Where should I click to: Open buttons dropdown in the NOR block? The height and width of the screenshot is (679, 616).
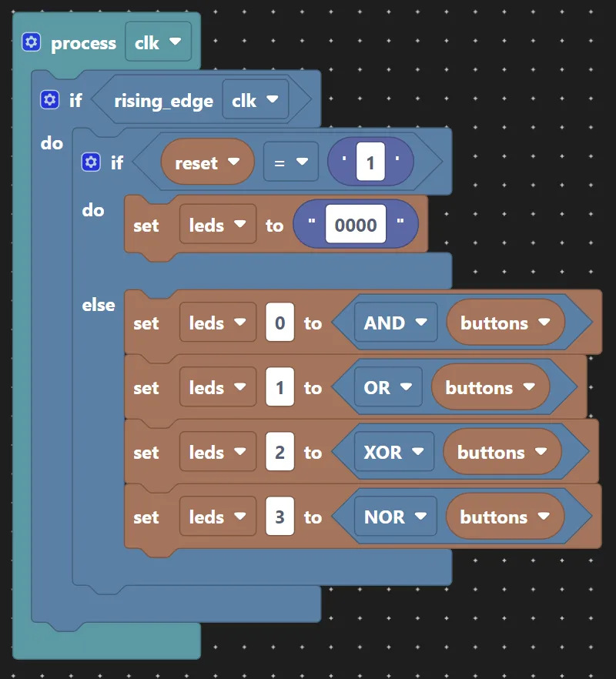[504, 517]
